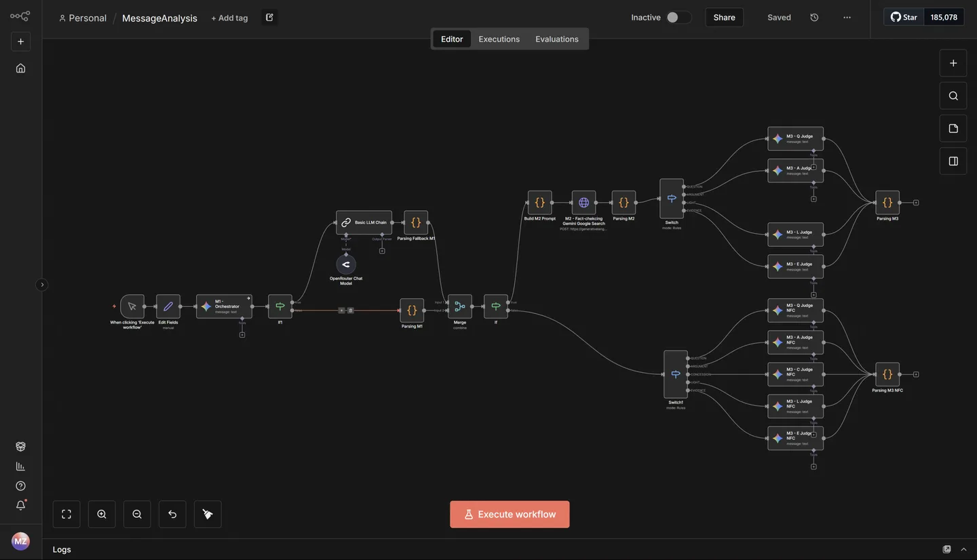Viewport: 977px width, 560px height.
Task: Switch to the Editor tab
Action: (x=452, y=39)
